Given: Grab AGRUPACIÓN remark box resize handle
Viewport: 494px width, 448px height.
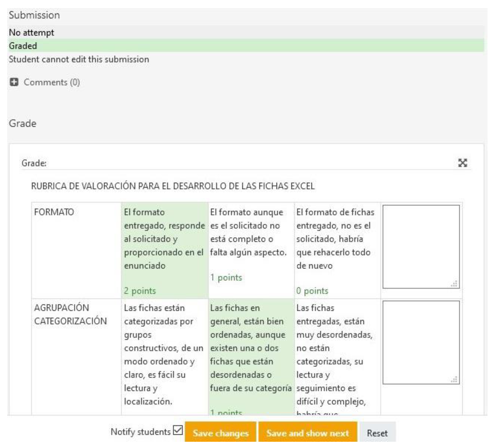Looking at the screenshot, I should pyautogui.click(x=454, y=380).
